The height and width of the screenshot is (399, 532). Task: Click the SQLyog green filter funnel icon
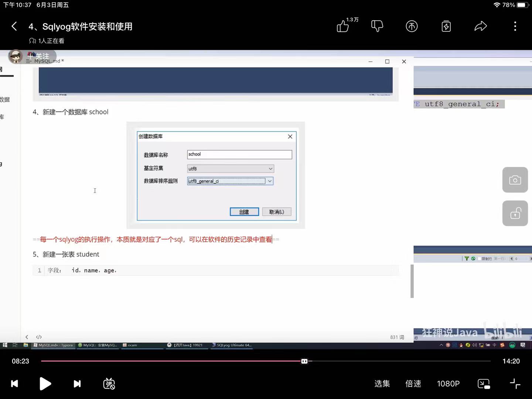click(467, 259)
